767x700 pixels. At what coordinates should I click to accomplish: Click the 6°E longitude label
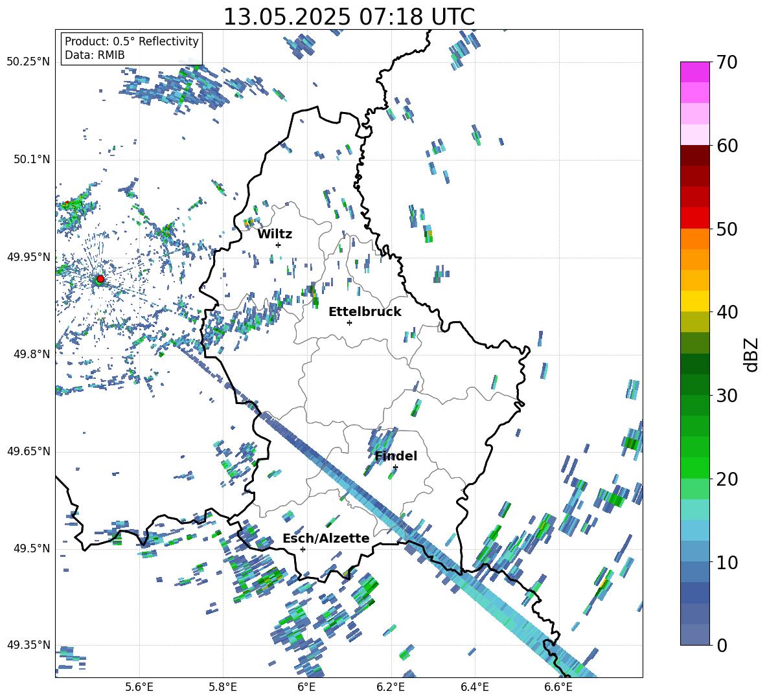coord(306,687)
